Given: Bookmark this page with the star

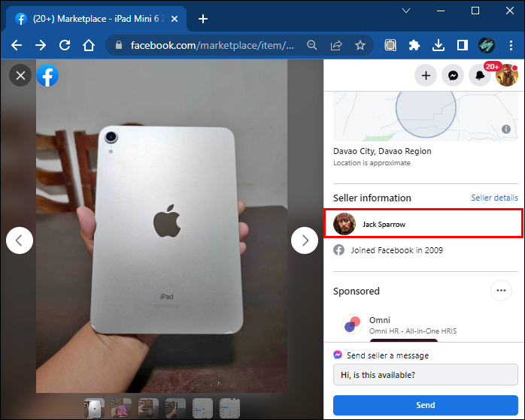Looking at the screenshot, I should coord(360,45).
